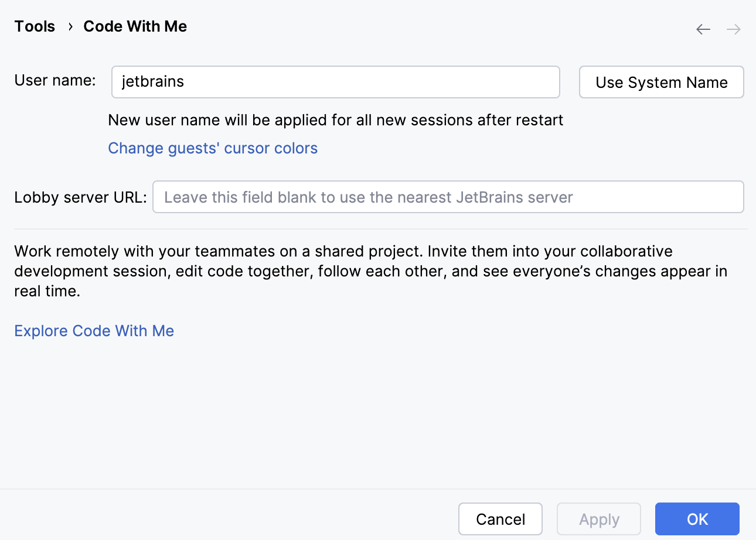Viewport: 756px width, 540px height.
Task: Click the Lobby server URL: label
Action: [80, 197]
